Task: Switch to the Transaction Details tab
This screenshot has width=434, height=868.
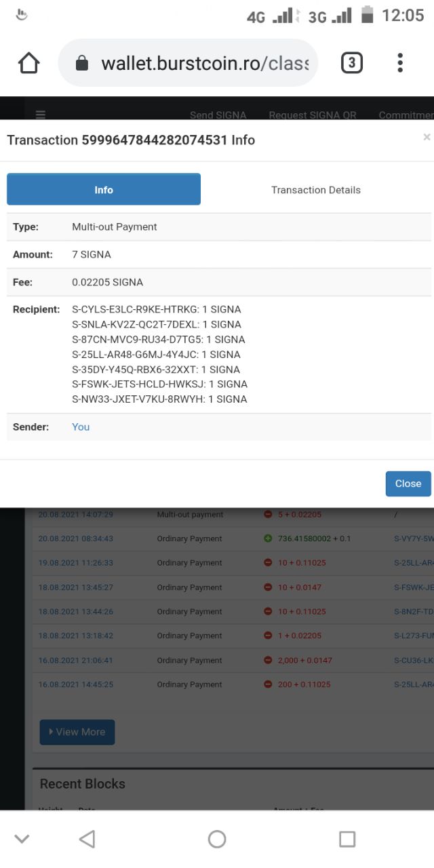Action: (x=316, y=190)
